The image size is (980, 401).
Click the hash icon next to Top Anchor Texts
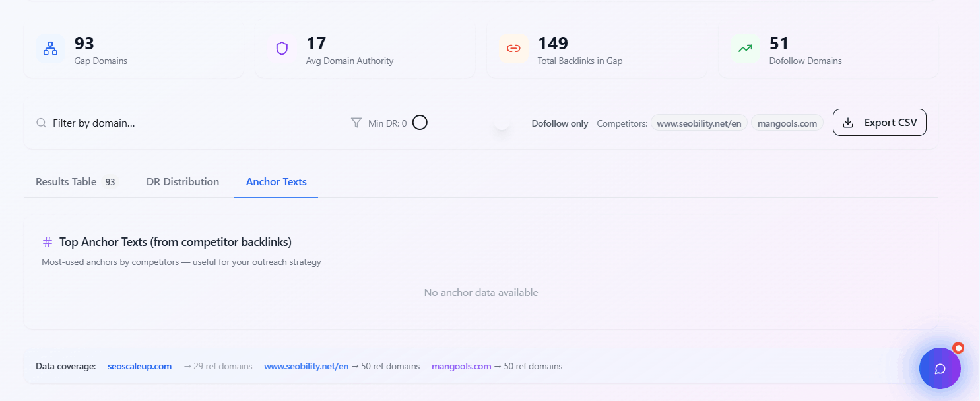pos(47,241)
